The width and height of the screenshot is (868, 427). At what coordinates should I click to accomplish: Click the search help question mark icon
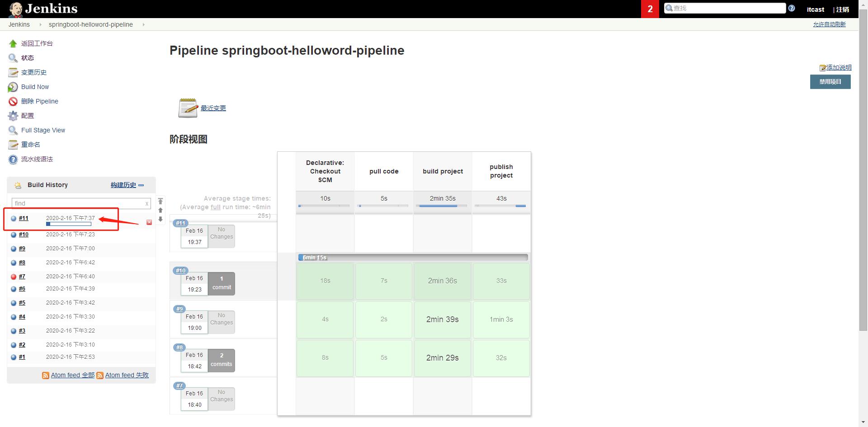point(792,8)
